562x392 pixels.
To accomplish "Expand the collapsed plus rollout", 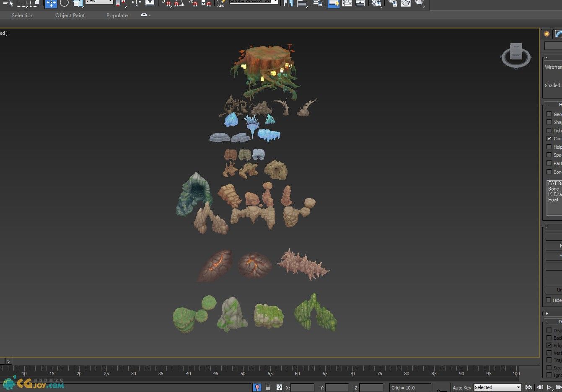I will [553, 313].
